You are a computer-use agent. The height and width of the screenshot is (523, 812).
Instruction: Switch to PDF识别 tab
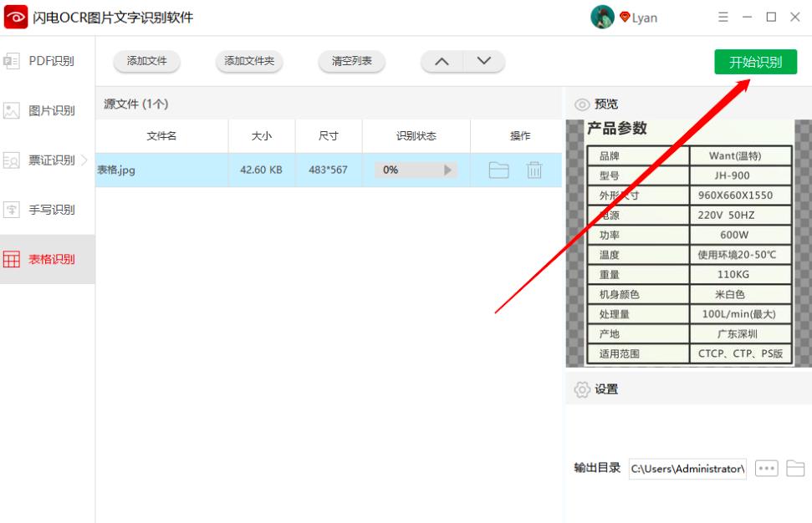47,61
